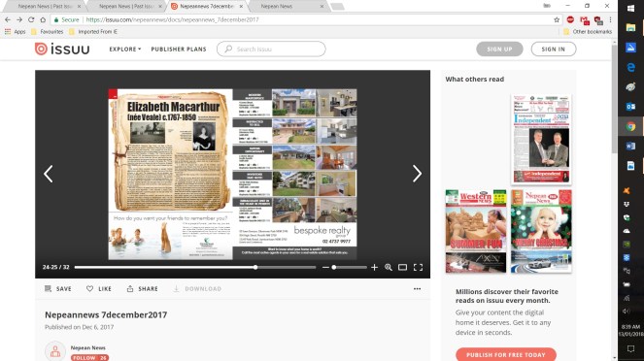Viewport: 644px width, 361px height.
Task: Click the browser back arrow
Action: pyautogui.click(x=8, y=19)
